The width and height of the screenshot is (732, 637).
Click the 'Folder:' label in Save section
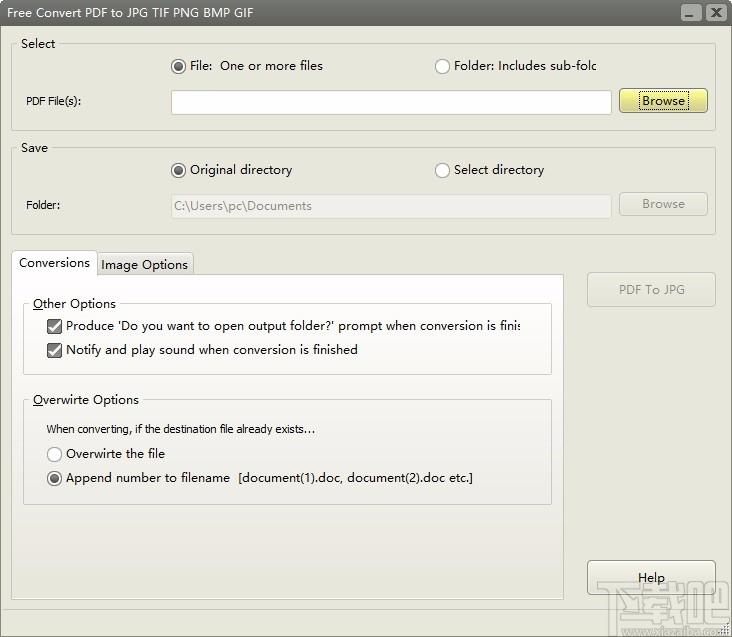point(43,205)
